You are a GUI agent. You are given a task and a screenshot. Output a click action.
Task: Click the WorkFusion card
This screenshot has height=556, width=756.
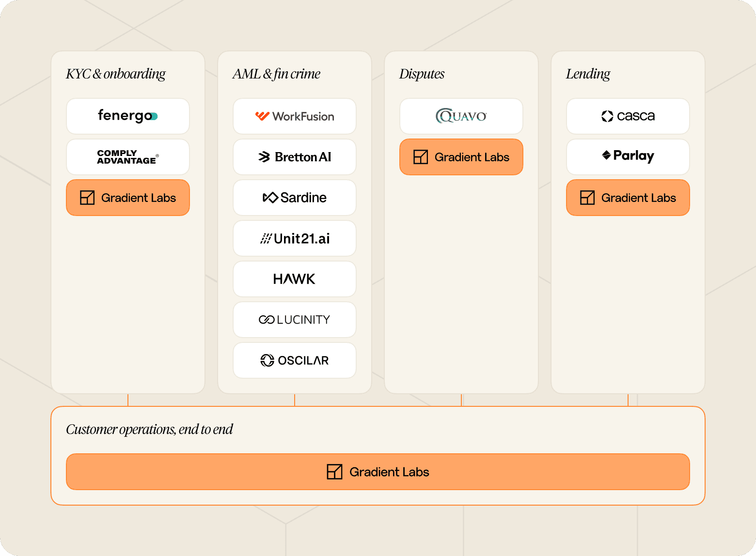(x=295, y=116)
